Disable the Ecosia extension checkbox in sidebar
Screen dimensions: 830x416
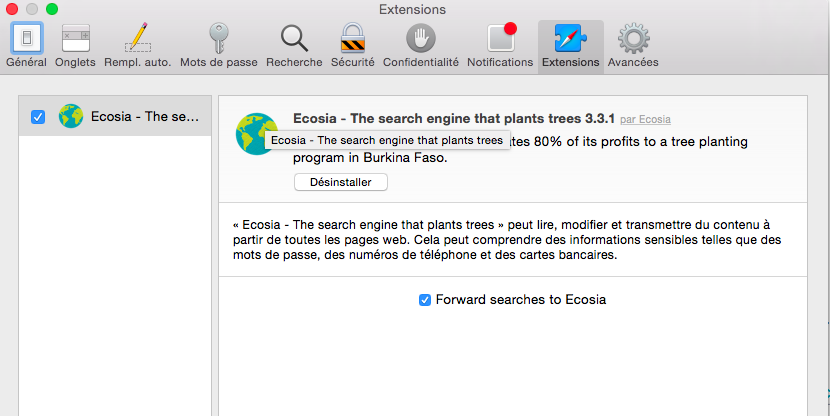click(38, 116)
